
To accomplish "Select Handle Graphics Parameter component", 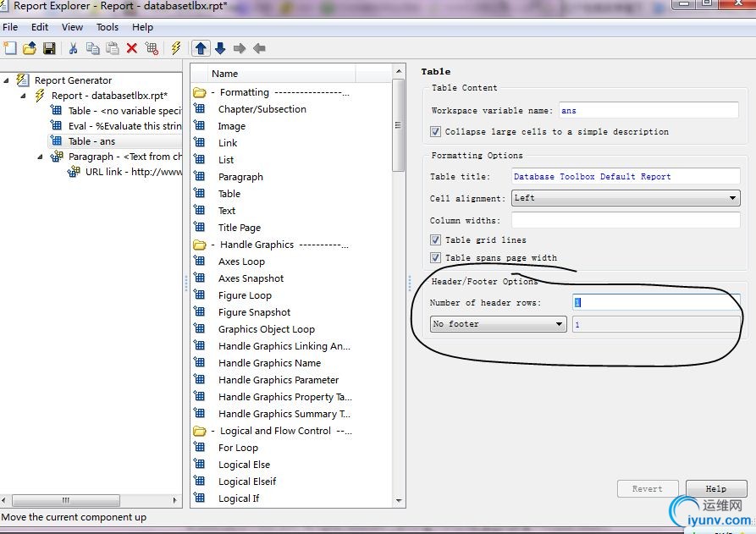I will click(x=279, y=380).
